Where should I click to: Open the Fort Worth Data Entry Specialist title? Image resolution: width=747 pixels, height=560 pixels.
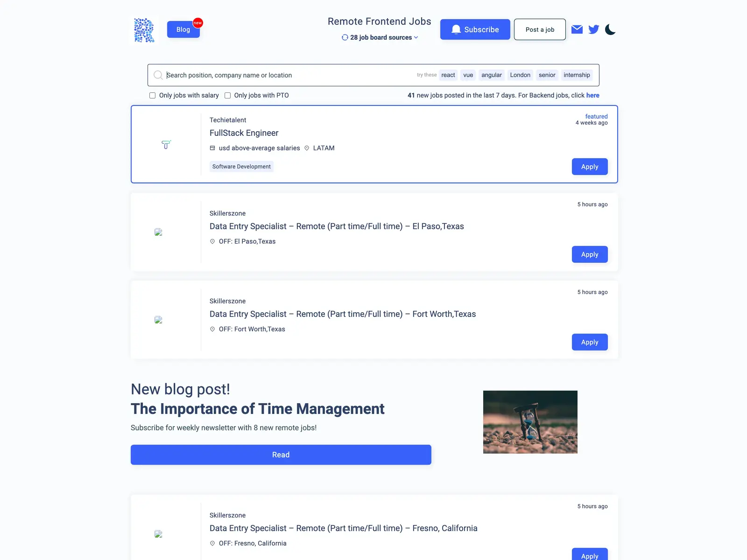343,314
